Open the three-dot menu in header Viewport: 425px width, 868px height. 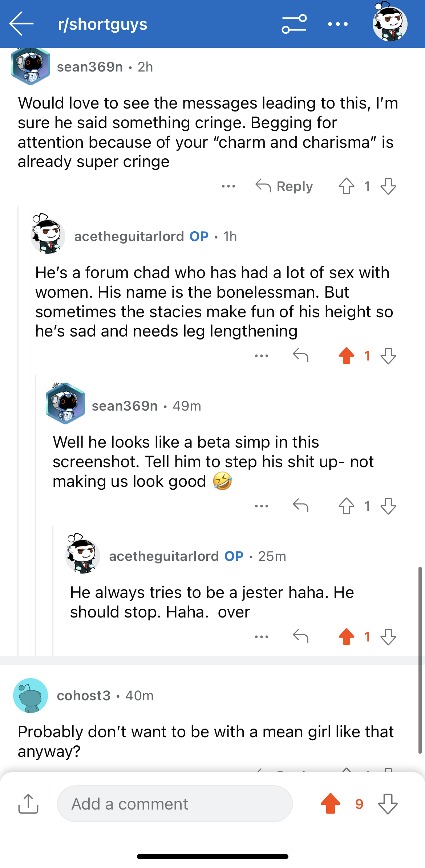point(338,24)
